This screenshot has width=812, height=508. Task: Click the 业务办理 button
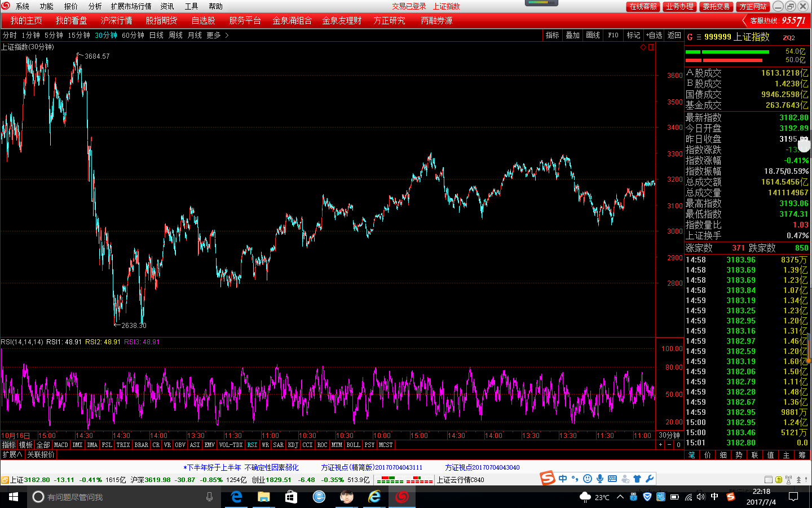(x=679, y=6)
